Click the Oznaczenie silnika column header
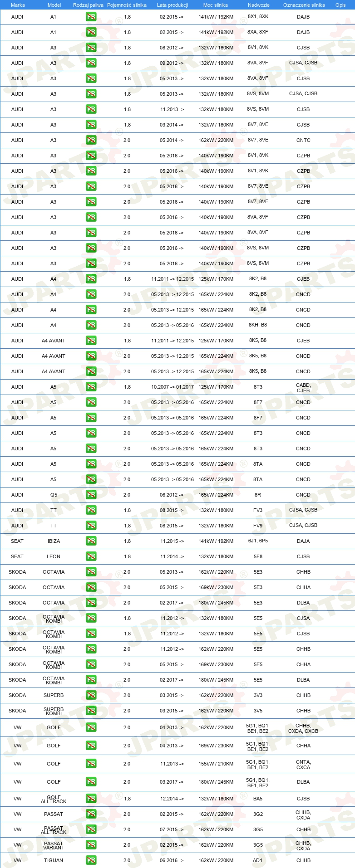The height and width of the screenshot is (868, 355). pyautogui.click(x=304, y=5)
